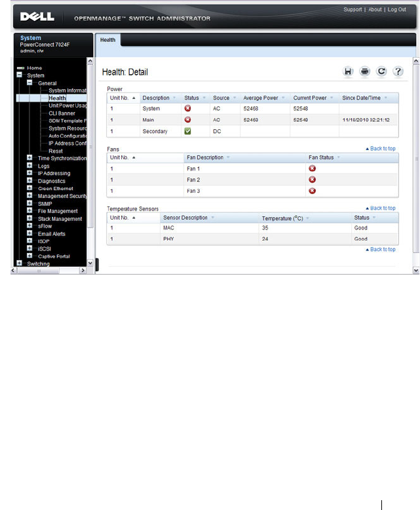Viewport: 420px width, 510px height.
Task: Expand the ISDP node
Action: click(x=29, y=241)
